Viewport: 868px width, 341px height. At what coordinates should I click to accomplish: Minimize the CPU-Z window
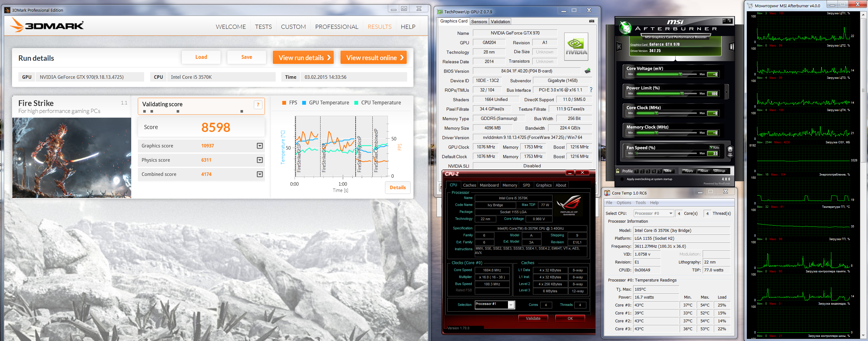click(x=570, y=173)
